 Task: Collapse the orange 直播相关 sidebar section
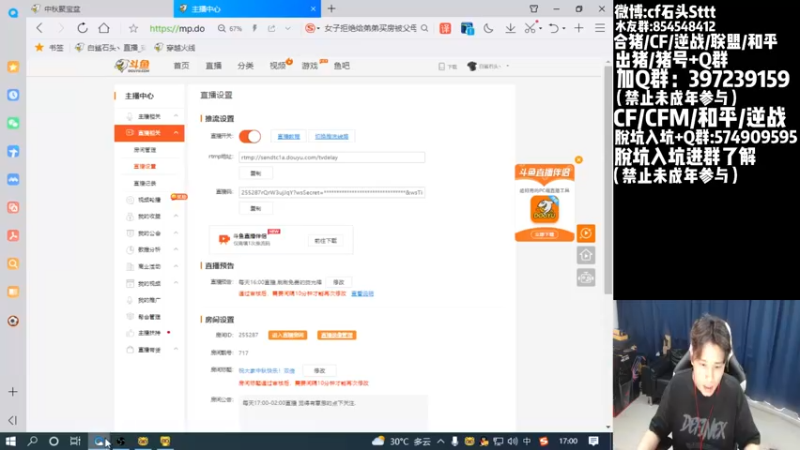tap(176, 133)
